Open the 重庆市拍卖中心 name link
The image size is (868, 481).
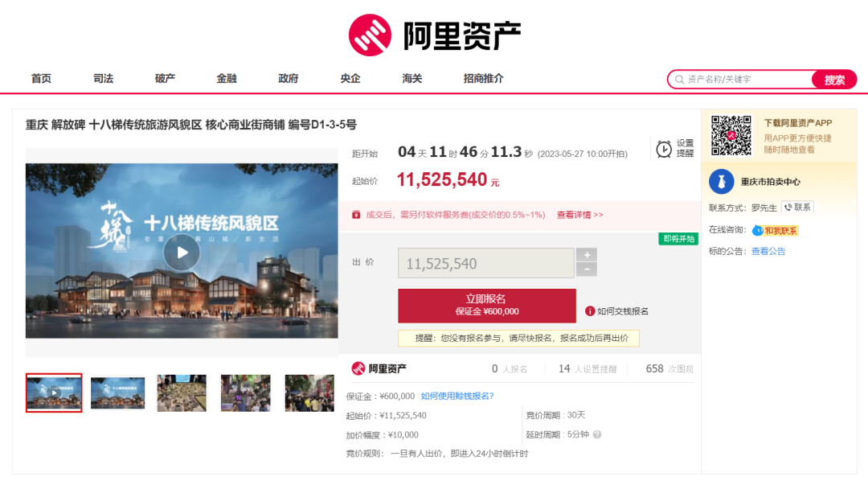click(770, 182)
